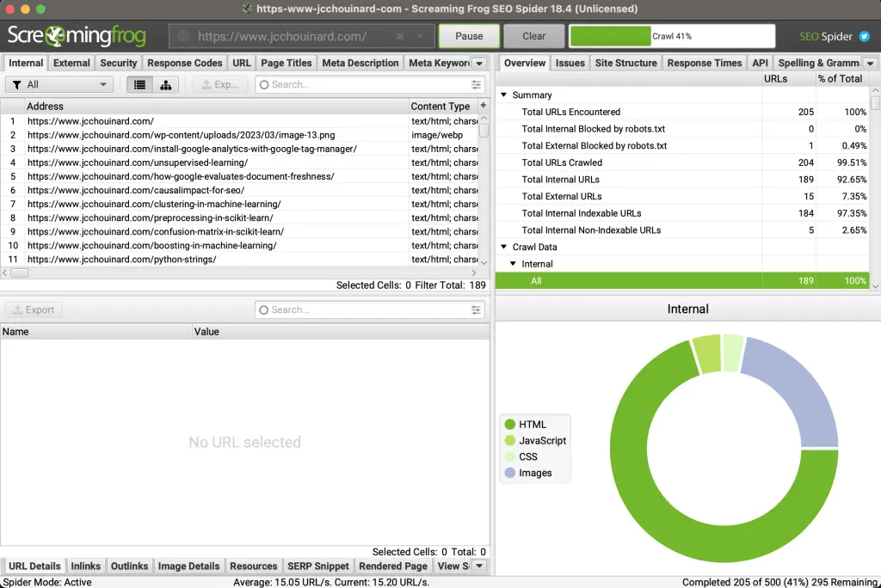Viewport: 881px width, 588px height.
Task: Sort by the Content Type column header
Action: [443, 106]
